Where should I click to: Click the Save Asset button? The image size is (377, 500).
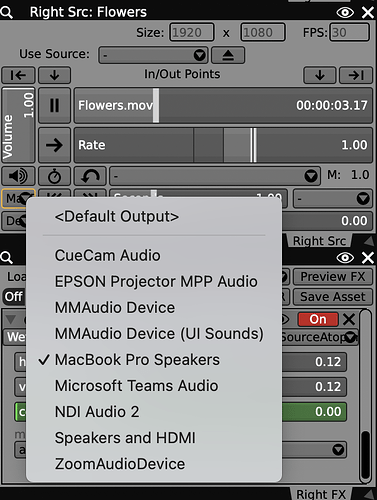click(333, 297)
